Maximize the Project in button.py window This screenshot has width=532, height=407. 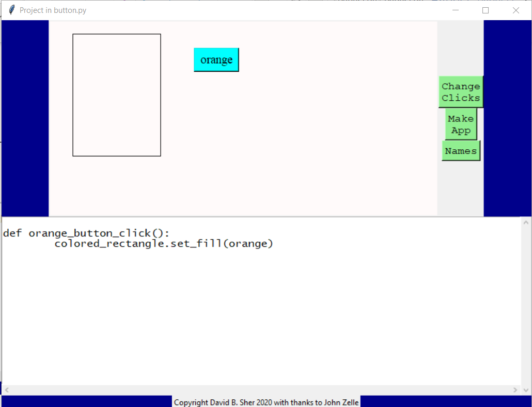coord(486,10)
